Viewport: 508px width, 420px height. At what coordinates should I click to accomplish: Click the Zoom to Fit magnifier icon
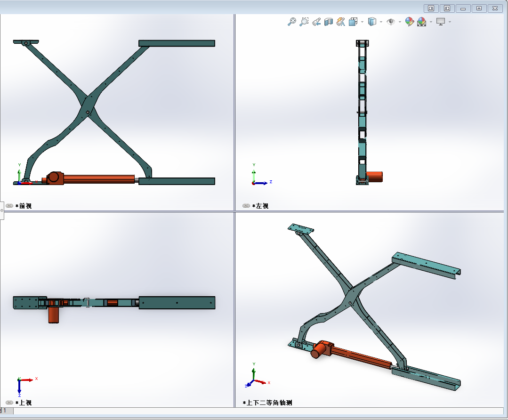[x=292, y=22]
